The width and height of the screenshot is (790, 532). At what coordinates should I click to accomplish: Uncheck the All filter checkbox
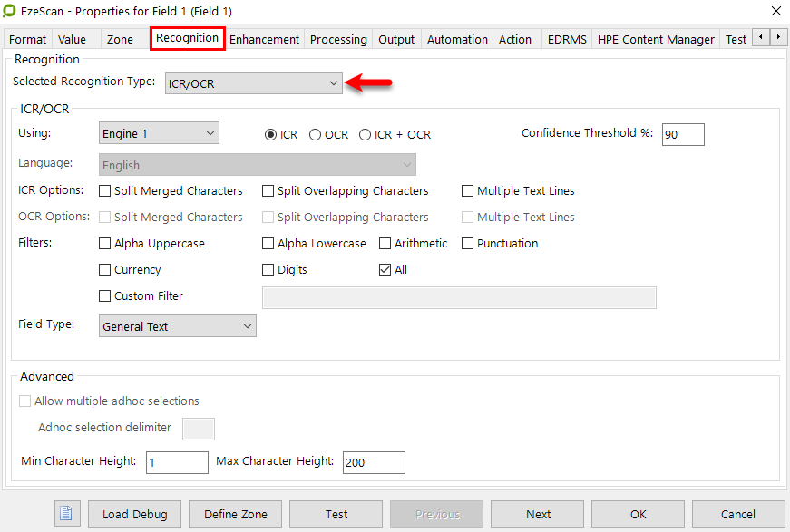click(x=385, y=270)
